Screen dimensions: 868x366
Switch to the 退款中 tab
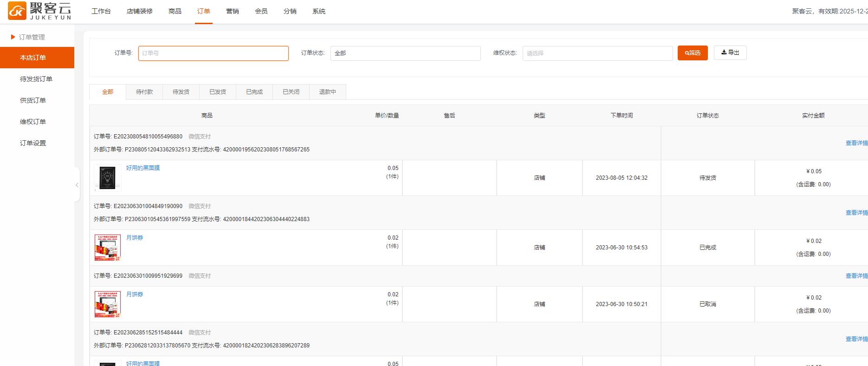tap(328, 92)
